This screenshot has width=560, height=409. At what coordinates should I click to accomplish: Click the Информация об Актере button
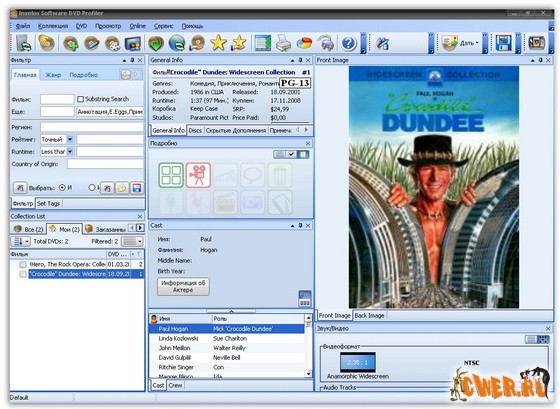pyautogui.click(x=183, y=286)
